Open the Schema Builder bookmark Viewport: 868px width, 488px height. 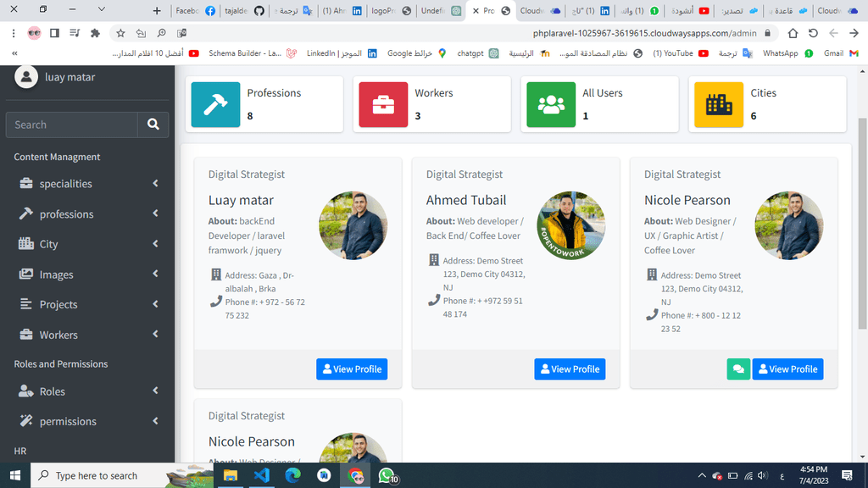point(253,53)
